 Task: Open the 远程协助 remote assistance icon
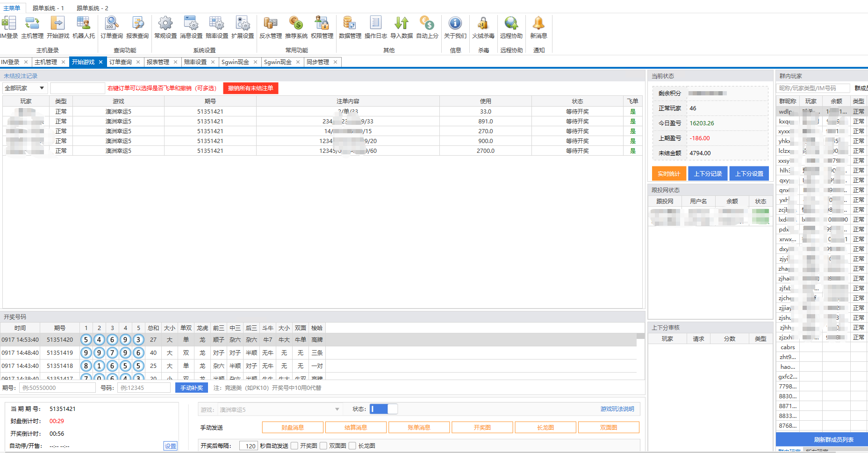[x=511, y=27]
